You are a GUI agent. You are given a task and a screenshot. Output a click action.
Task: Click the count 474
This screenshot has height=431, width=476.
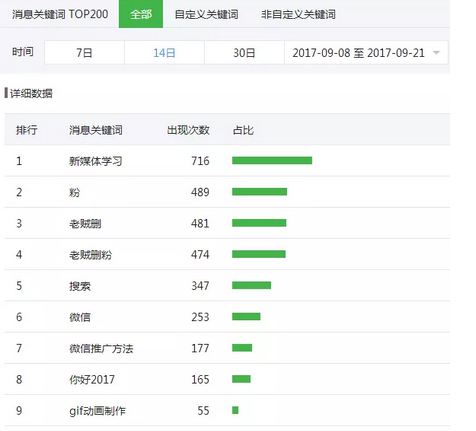pos(200,255)
